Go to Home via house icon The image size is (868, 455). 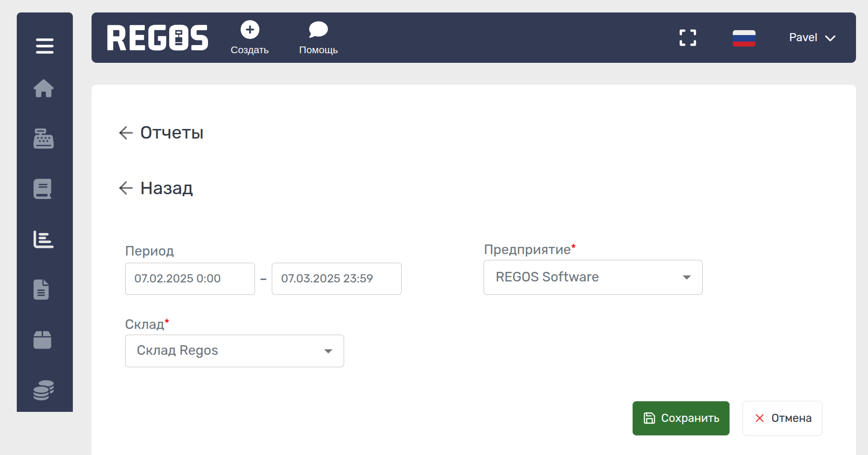[44, 88]
